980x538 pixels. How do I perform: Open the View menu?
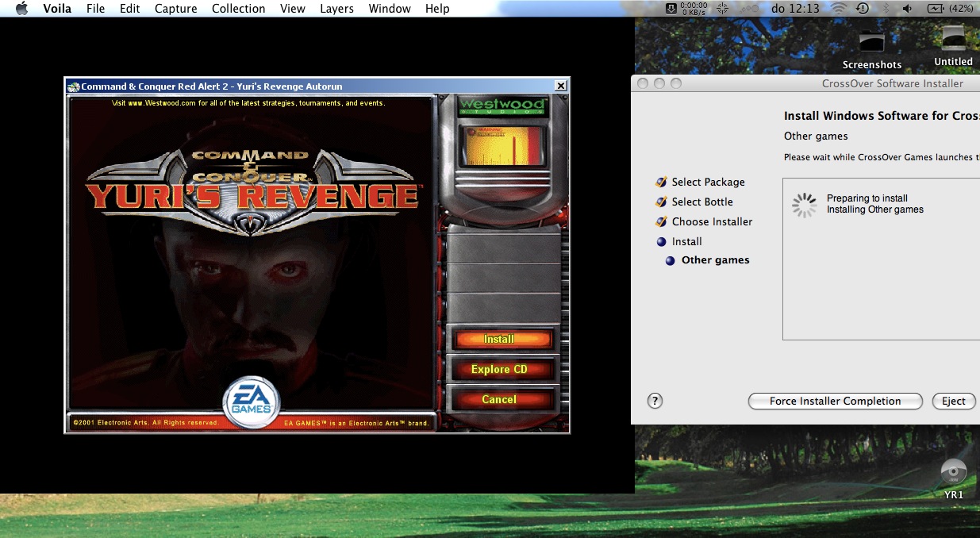(293, 9)
